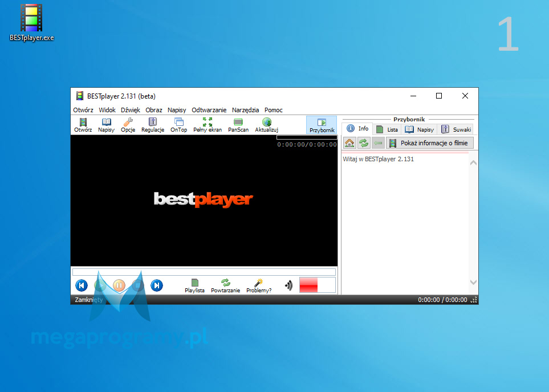Open the BESTplayer.exe desktop shortcut
The height and width of the screenshot is (392, 549).
(31, 23)
